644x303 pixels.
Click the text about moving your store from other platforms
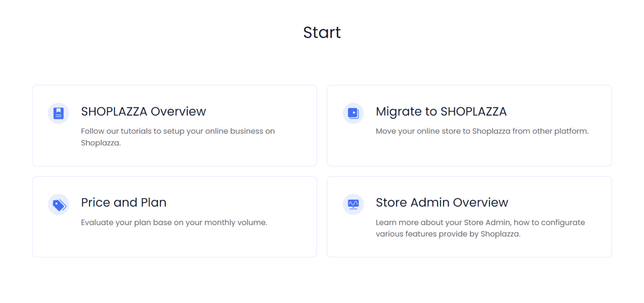pyautogui.click(x=482, y=131)
